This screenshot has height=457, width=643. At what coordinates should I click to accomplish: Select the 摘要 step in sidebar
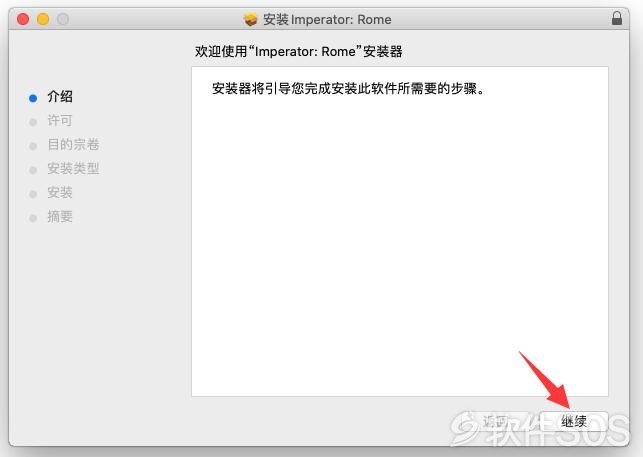pos(60,217)
